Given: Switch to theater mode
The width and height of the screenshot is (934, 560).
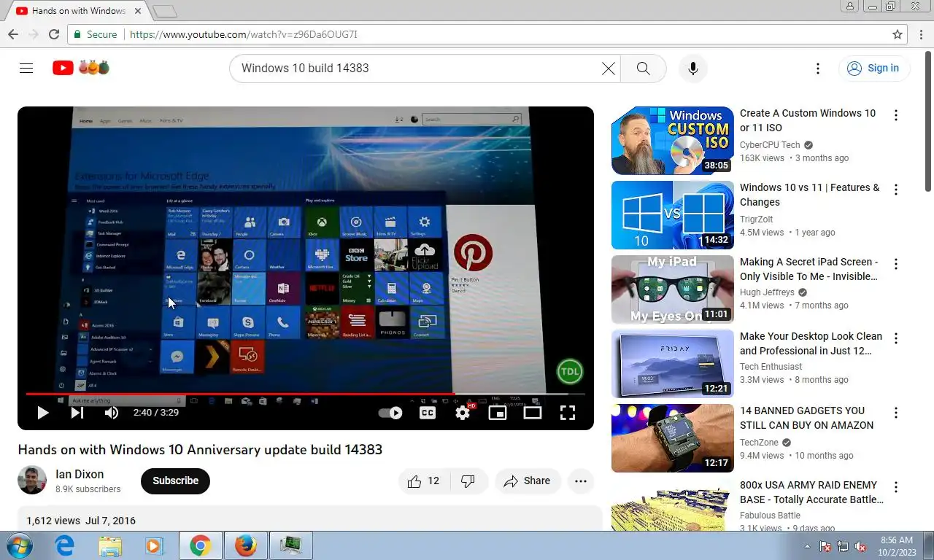Looking at the screenshot, I should [x=533, y=413].
